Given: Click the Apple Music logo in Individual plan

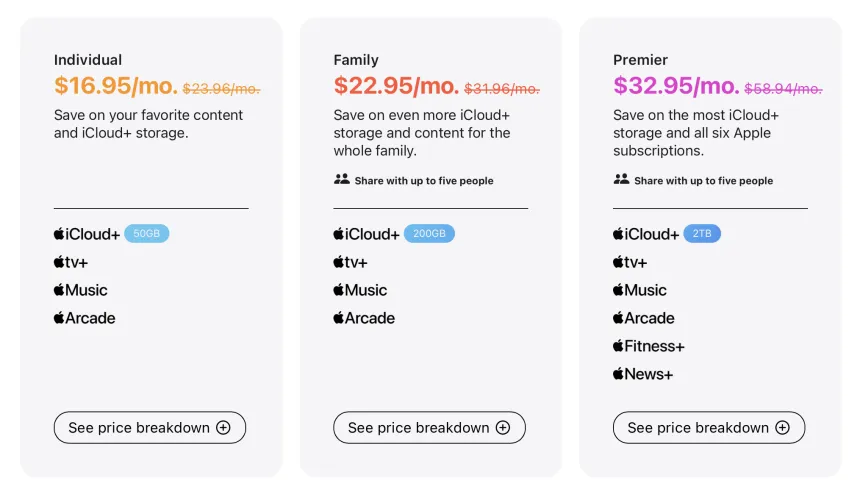Looking at the screenshot, I should 81,290.
